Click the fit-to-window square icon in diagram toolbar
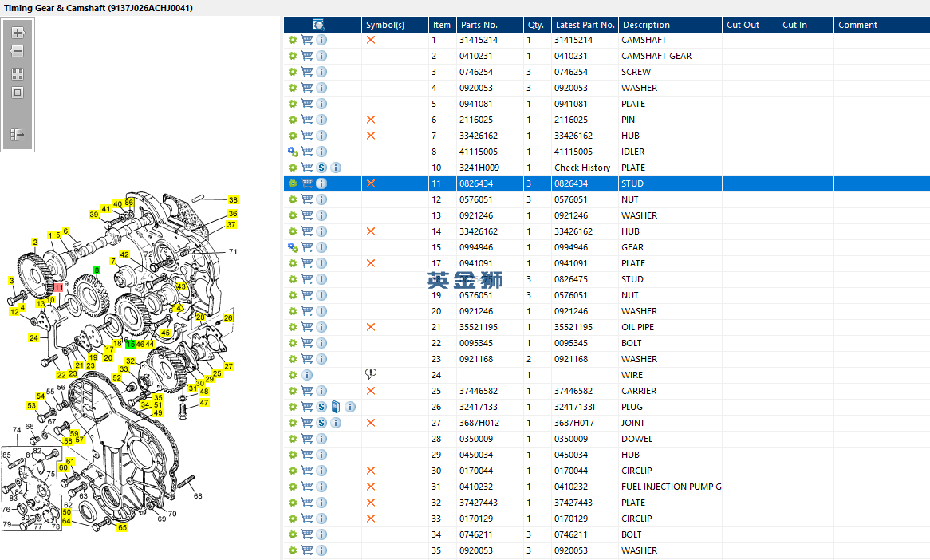930x560 pixels. click(x=18, y=93)
